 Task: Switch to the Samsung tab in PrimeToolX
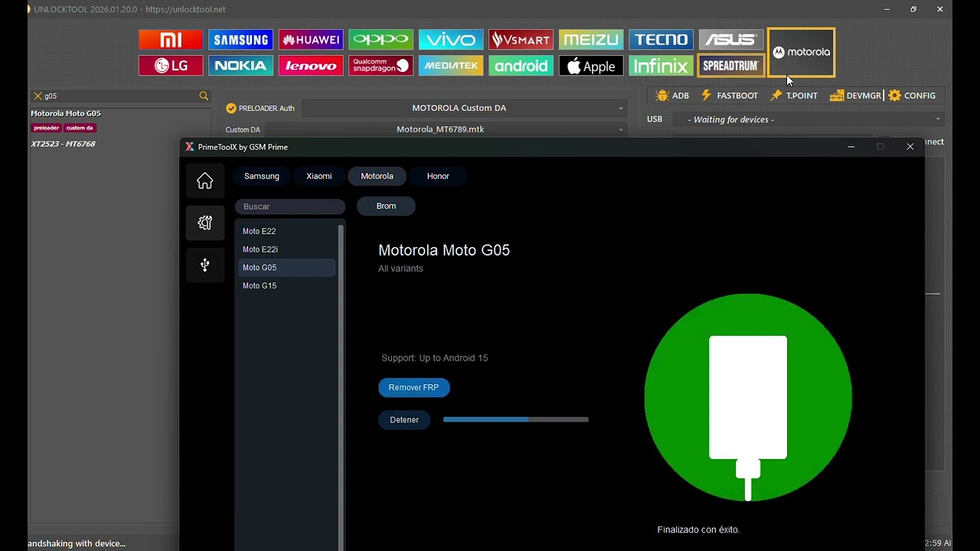point(262,176)
